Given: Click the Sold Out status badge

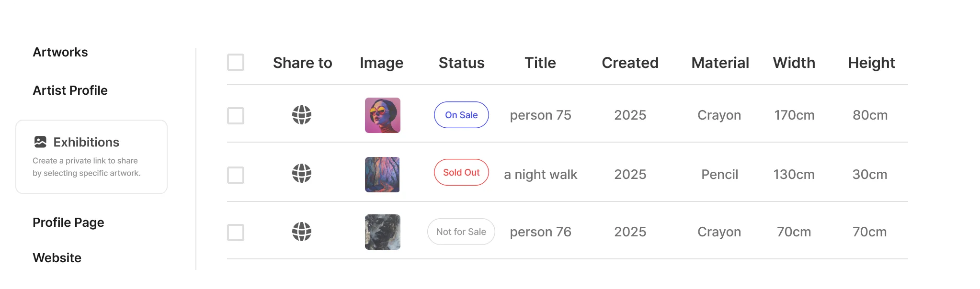Looking at the screenshot, I should tap(461, 172).
